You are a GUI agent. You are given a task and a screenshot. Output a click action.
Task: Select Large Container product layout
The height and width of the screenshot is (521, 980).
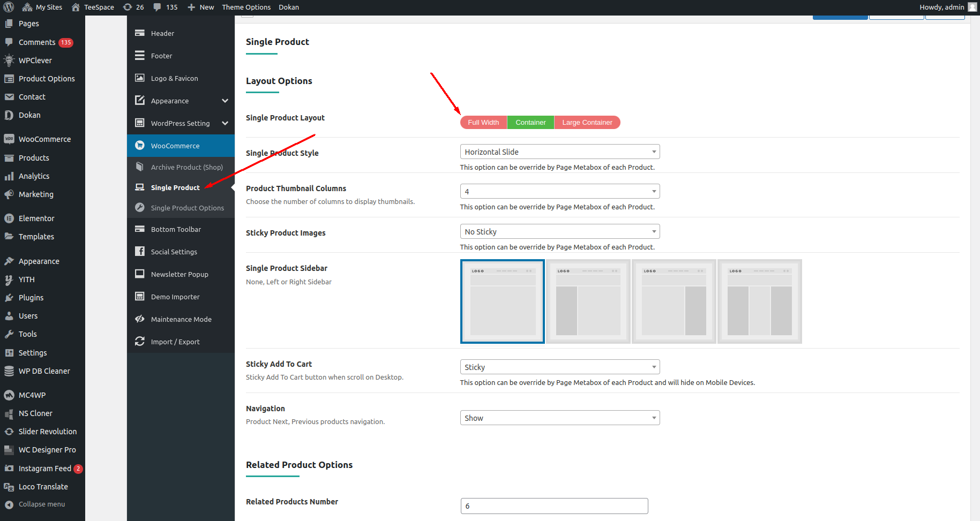[587, 123]
